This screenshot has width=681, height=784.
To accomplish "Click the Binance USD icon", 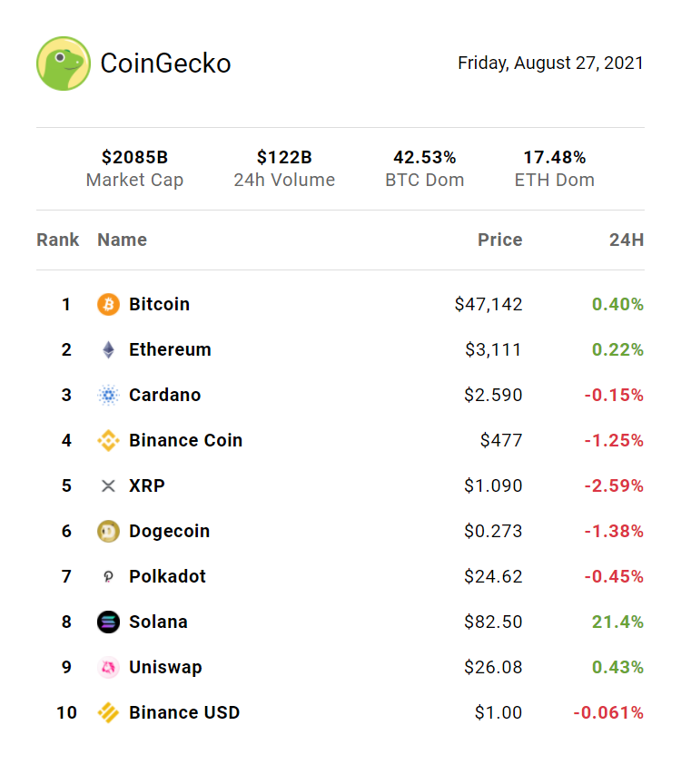I will pyautogui.click(x=108, y=713).
